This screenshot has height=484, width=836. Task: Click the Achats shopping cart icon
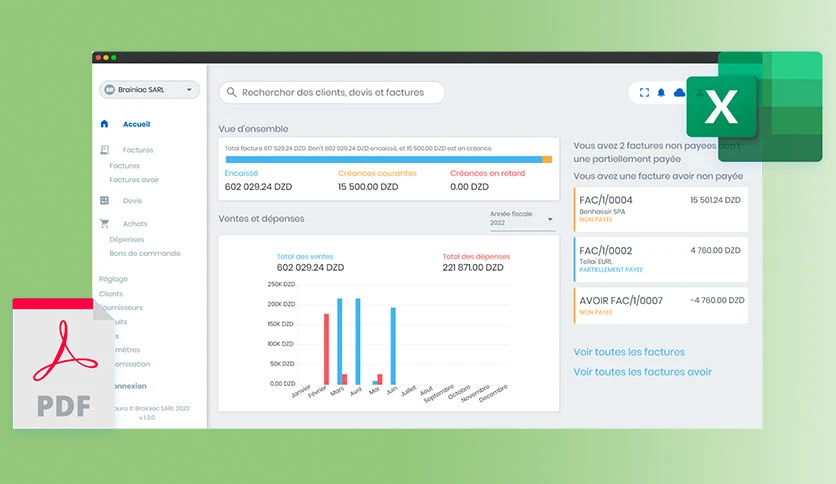[x=104, y=223]
